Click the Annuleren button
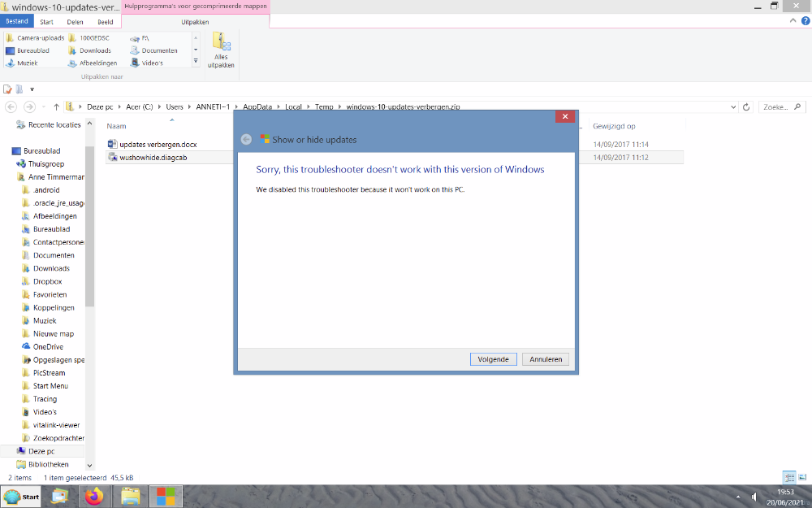Screen dimensions: 812x508 point(546,359)
